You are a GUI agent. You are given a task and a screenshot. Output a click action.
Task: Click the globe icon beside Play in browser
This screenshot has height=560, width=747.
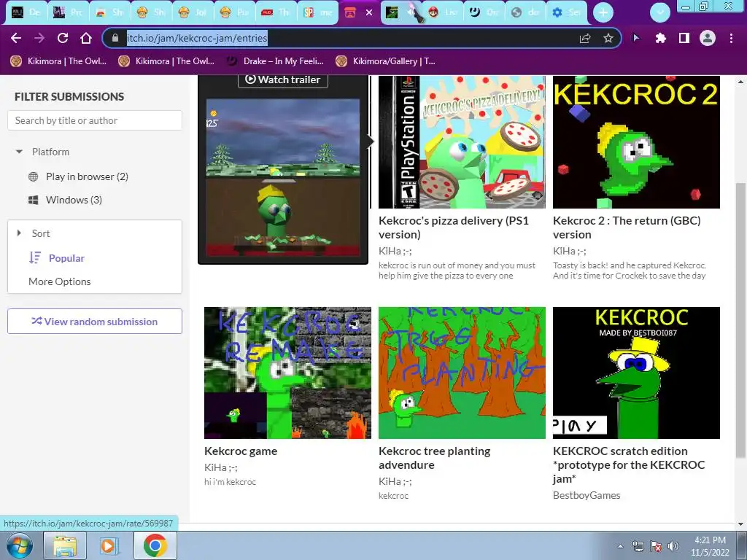(x=34, y=176)
